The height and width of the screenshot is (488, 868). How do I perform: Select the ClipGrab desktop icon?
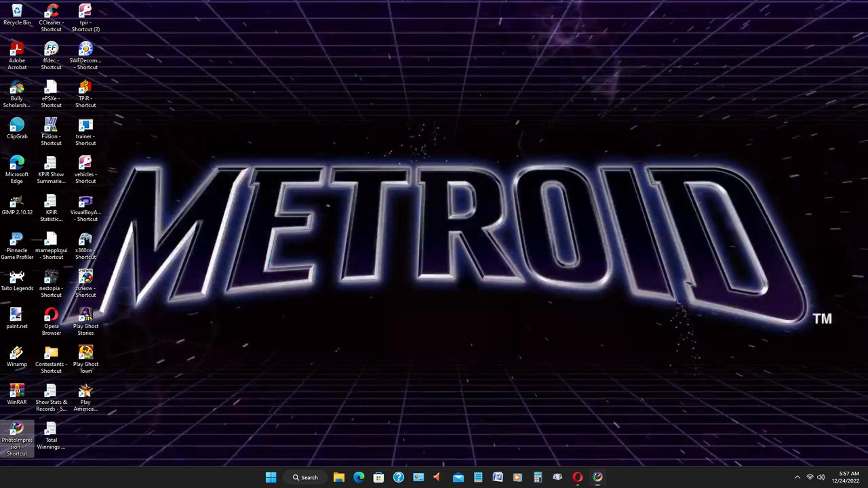[x=17, y=129]
